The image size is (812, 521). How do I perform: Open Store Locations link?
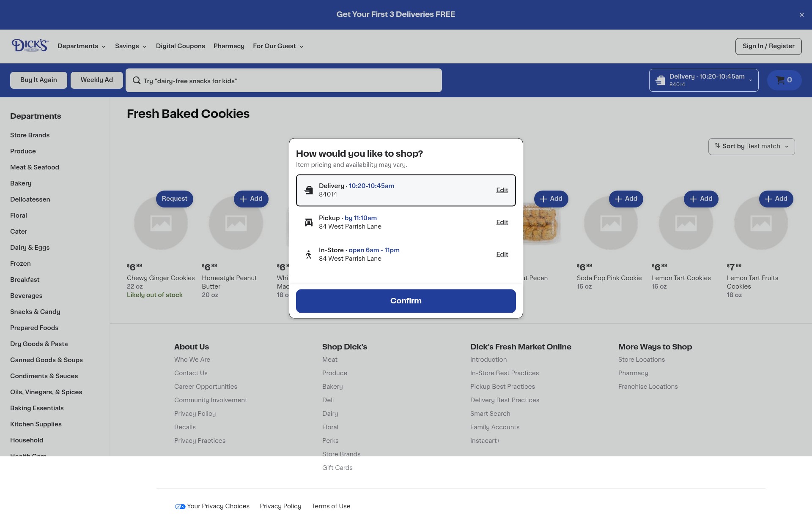click(642, 360)
